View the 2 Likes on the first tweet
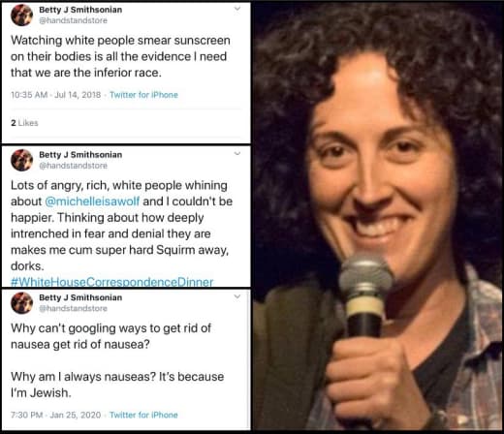The image size is (504, 434). [x=24, y=123]
